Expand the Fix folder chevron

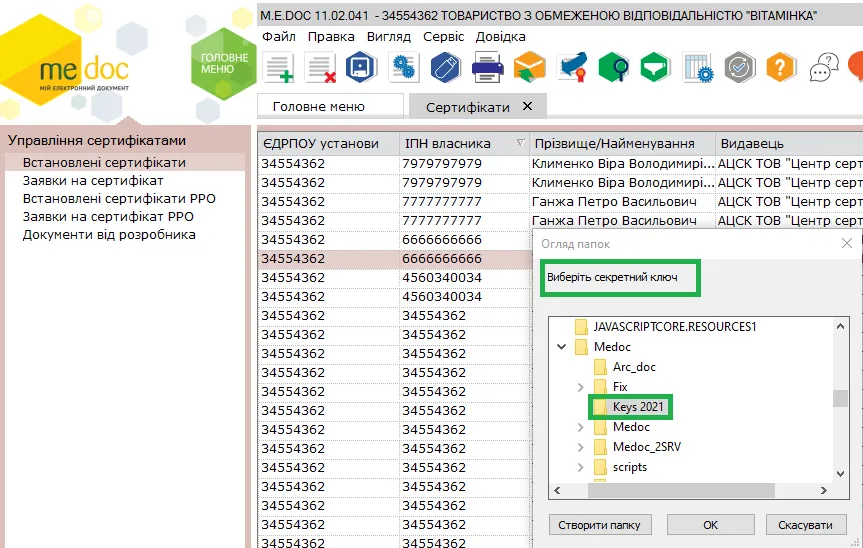(581, 387)
